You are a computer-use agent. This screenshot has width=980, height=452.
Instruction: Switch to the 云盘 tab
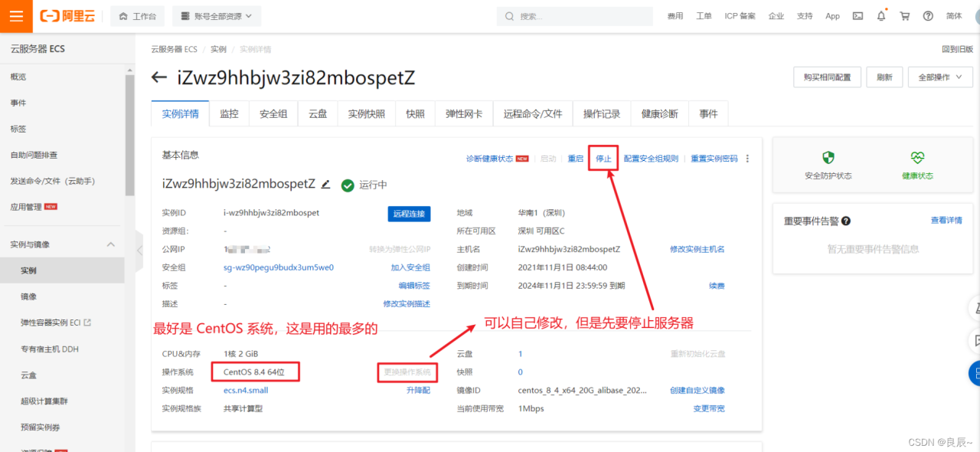click(318, 113)
